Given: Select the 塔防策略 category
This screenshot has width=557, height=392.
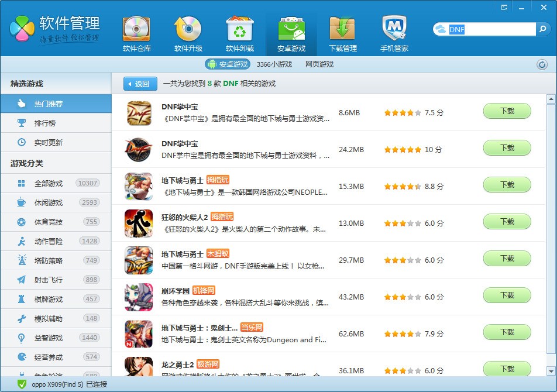Looking at the screenshot, I should (x=56, y=260).
